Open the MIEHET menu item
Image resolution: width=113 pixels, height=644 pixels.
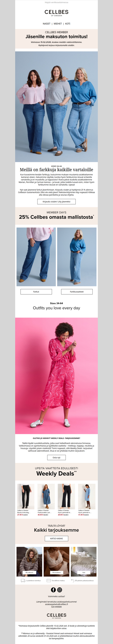(x=58, y=24)
